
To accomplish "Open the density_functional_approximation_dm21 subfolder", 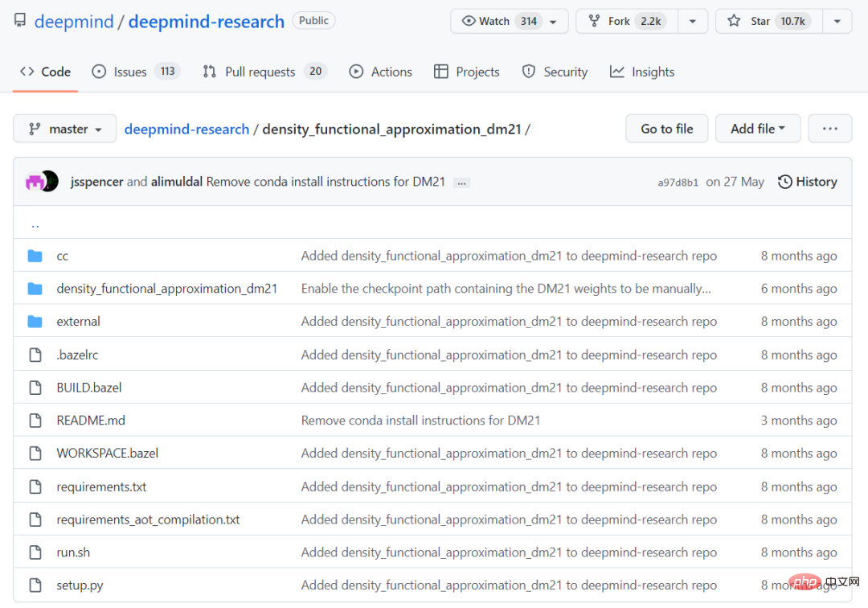I will pyautogui.click(x=166, y=289).
